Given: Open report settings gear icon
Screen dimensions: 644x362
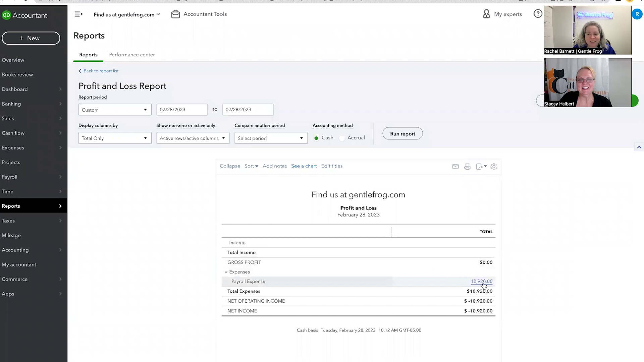Looking at the screenshot, I should (x=494, y=167).
